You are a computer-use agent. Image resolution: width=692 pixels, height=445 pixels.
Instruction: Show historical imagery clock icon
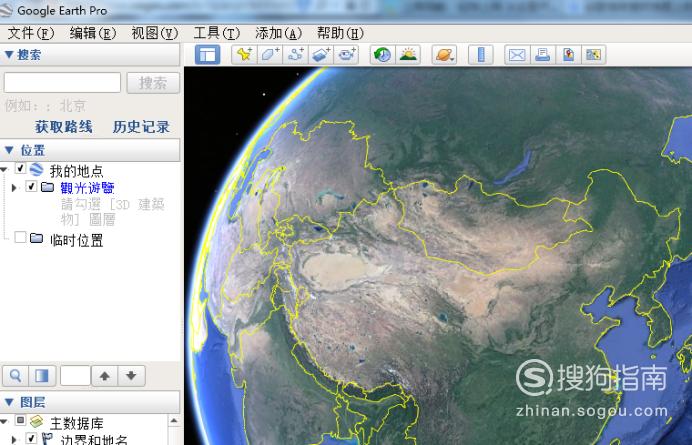coord(382,55)
